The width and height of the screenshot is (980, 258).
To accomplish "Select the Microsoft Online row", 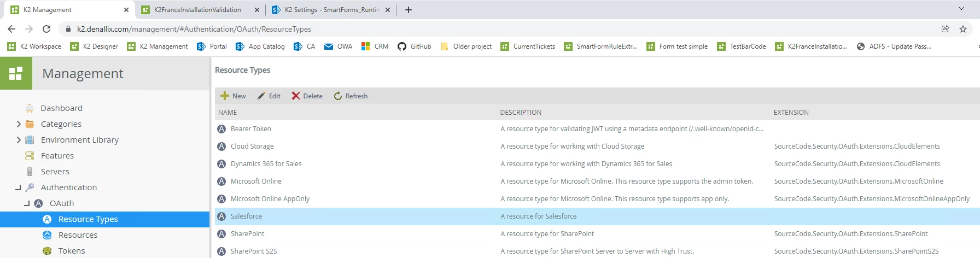I will pos(597,181).
